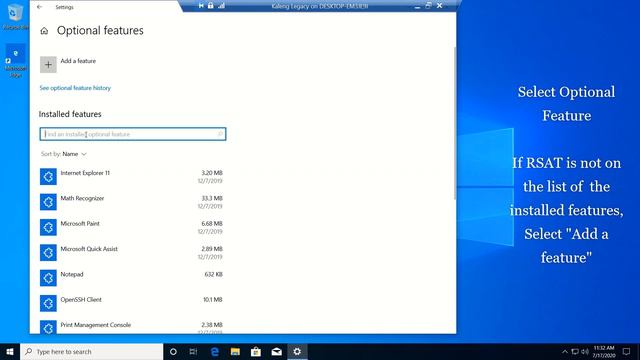Click the Internet Explorer 11 label

click(85, 173)
